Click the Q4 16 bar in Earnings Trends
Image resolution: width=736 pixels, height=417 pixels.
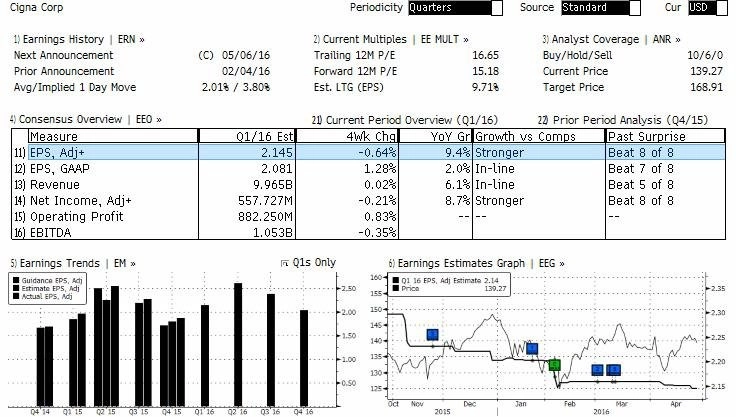point(304,358)
